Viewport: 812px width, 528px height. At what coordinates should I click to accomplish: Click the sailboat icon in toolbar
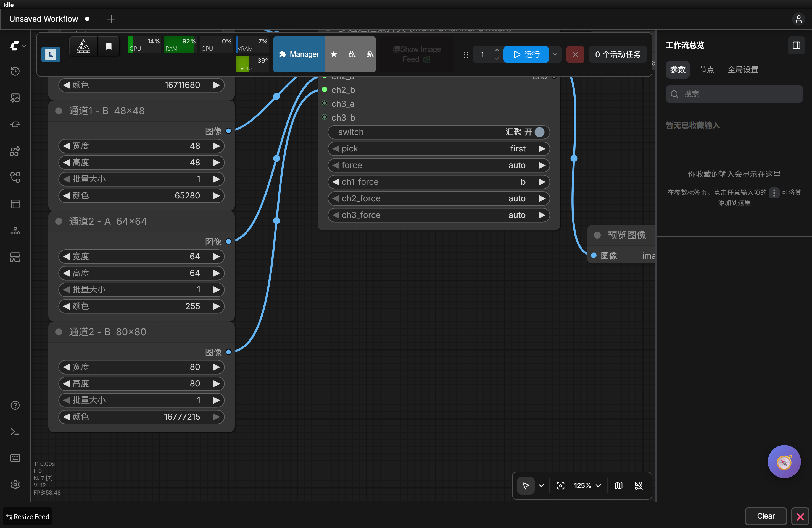tap(83, 46)
